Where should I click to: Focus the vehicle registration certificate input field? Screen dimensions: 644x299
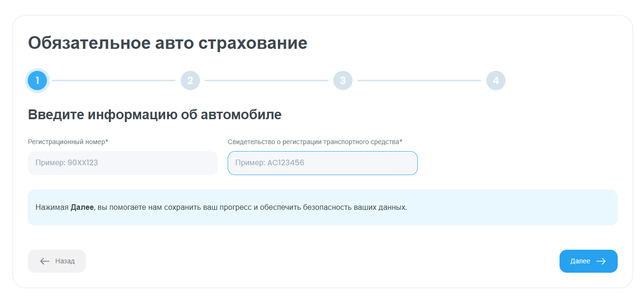tap(322, 163)
